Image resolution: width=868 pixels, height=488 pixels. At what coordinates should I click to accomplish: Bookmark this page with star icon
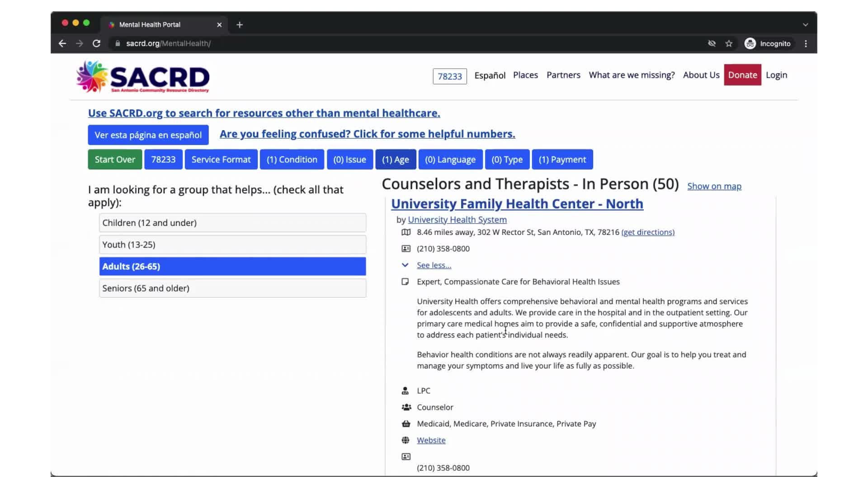tap(729, 43)
